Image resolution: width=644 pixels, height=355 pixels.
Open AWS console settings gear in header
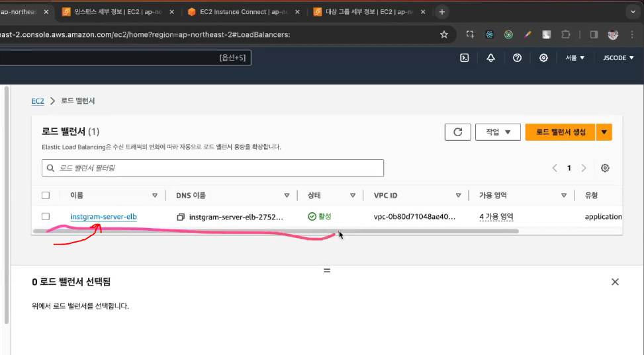pyautogui.click(x=543, y=58)
